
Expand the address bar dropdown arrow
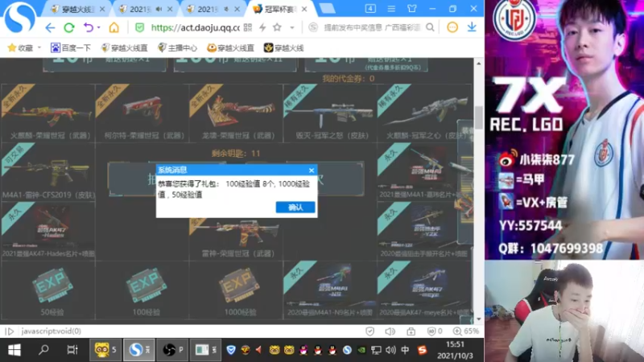(x=292, y=27)
